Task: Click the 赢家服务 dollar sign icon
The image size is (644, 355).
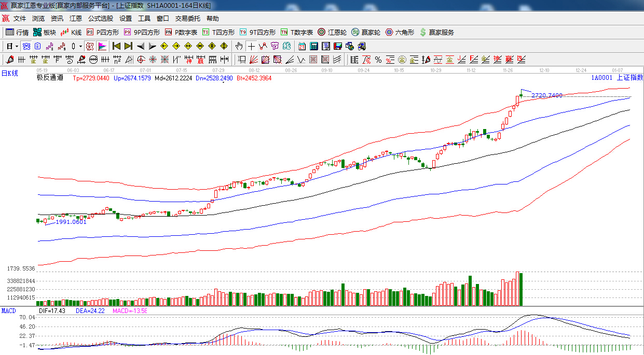Action: [x=423, y=32]
